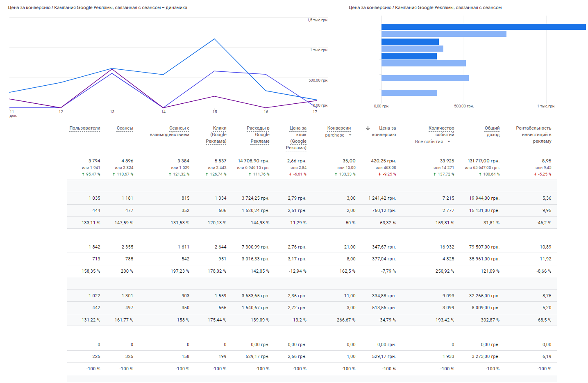Viewport: 588px width, 383px height.
Task: Click the longest dark blue bar in chart
Action: click(484, 27)
